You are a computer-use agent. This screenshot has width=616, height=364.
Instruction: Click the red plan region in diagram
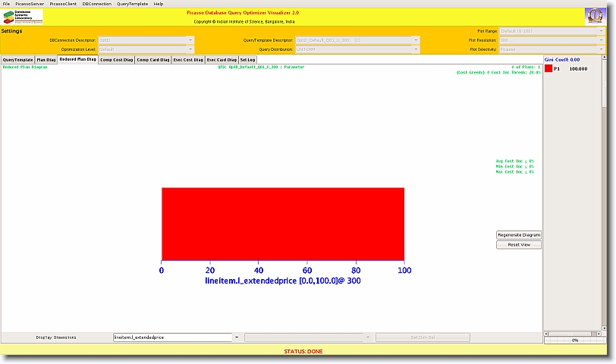[x=282, y=224]
